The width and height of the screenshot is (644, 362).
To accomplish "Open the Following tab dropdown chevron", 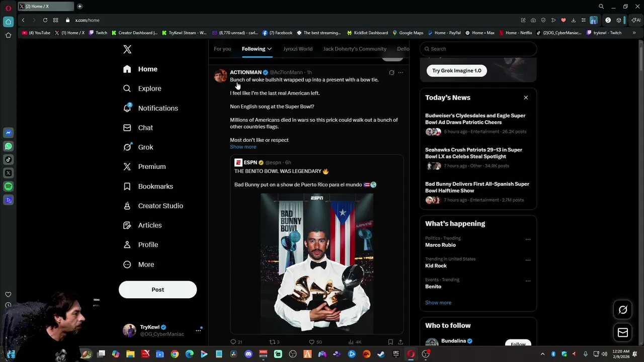I will [270, 49].
